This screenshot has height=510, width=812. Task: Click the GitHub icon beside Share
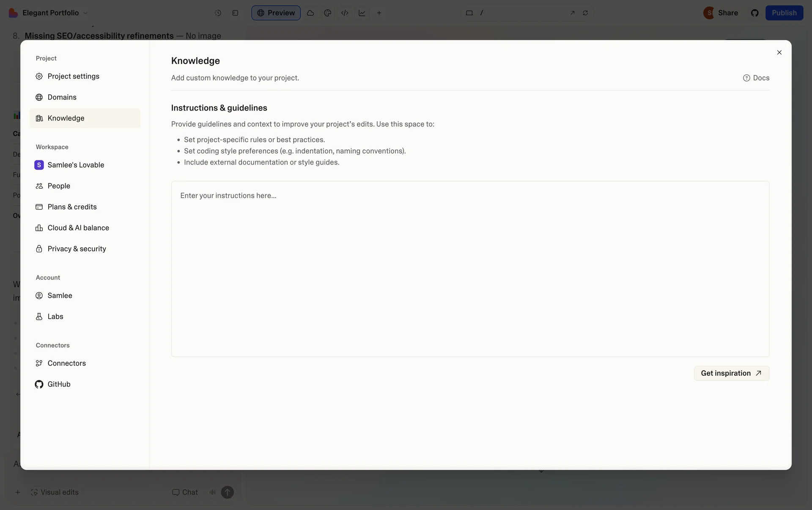pyautogui.click(x=754, y=13)
